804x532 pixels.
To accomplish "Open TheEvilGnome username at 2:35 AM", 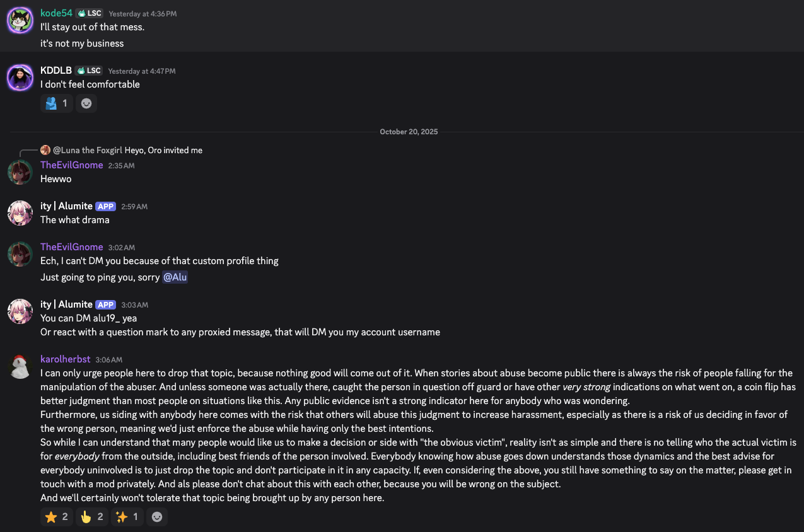I will 71,165.
